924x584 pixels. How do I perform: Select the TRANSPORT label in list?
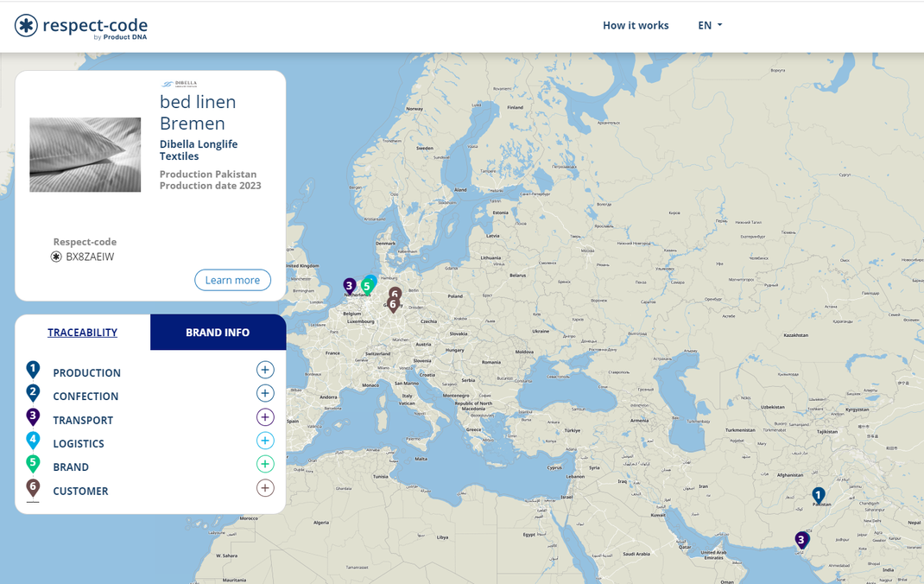[x=83, y=420]
